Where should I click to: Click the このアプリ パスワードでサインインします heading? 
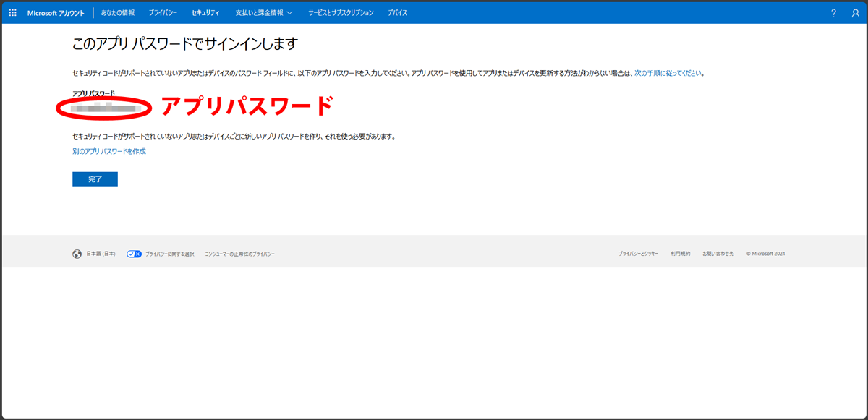(x=184, y=43)
